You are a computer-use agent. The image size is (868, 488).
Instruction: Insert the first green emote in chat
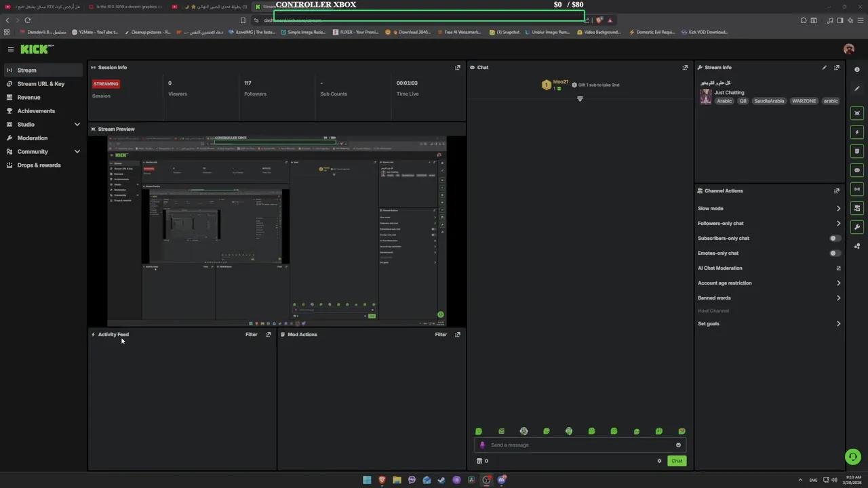(479, 431)
